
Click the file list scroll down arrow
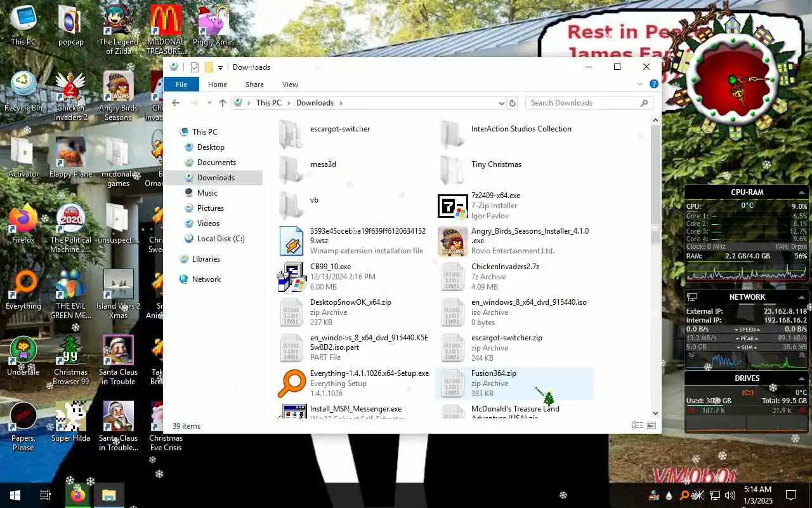click(x=655, y=413)
